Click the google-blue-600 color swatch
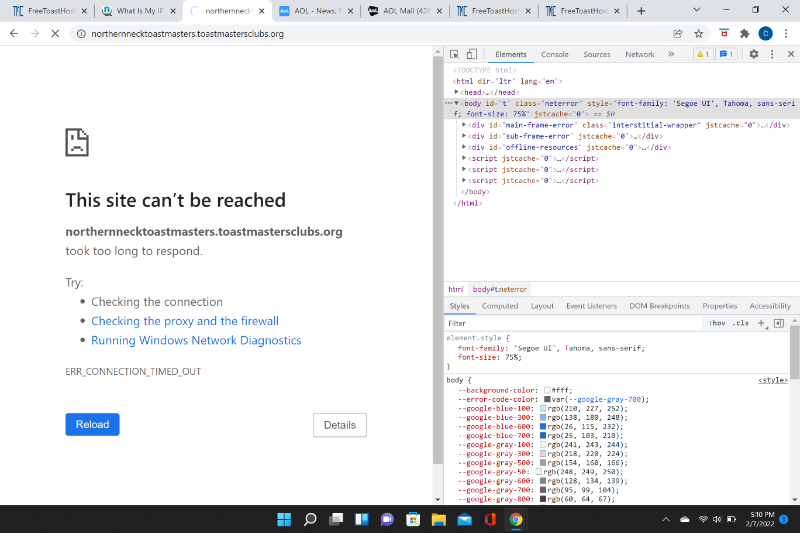 [543, 426]
